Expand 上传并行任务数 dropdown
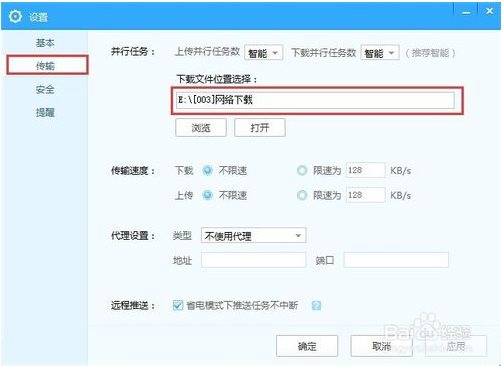 tap(263, 53)
